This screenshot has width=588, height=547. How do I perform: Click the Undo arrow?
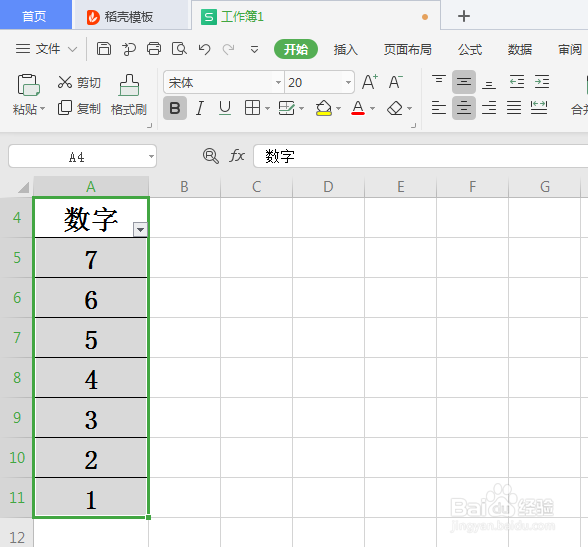204,49
